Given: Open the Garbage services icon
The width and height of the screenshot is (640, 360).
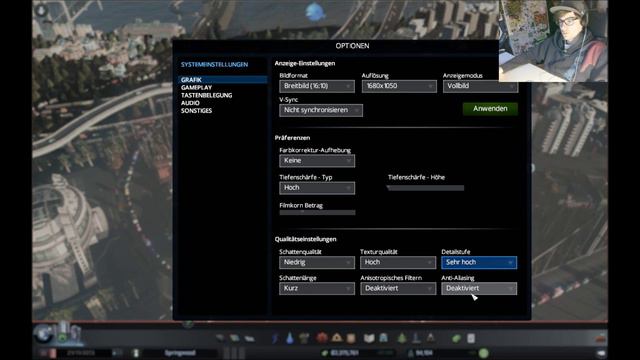Looking at the screenshot, I should coord(304,338).
